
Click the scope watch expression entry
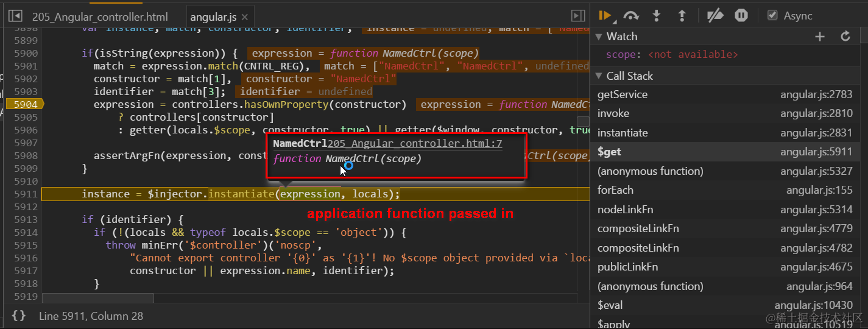(x=672, y=55)
